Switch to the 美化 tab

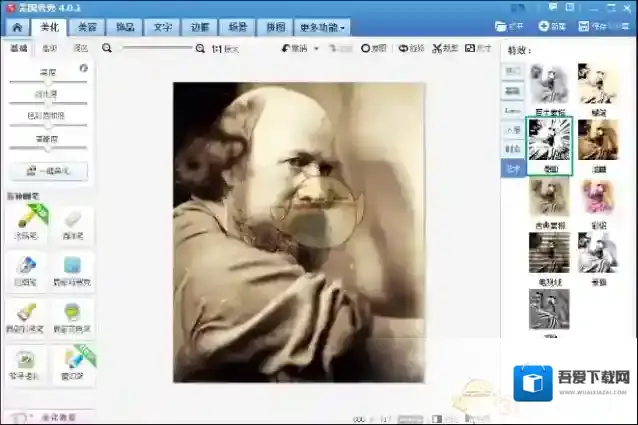49,27
